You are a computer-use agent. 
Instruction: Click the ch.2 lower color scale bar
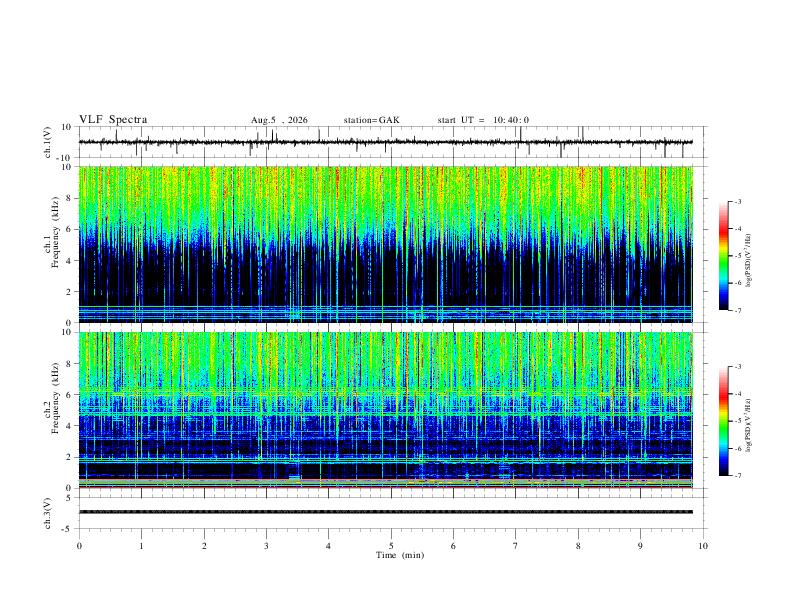point(723,421)
